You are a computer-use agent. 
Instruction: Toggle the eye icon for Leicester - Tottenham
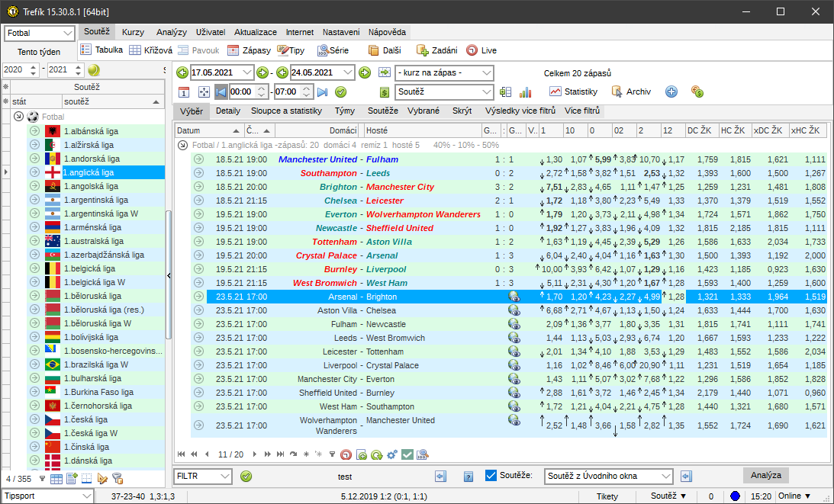pyautogui.click(x=514, y=352)
